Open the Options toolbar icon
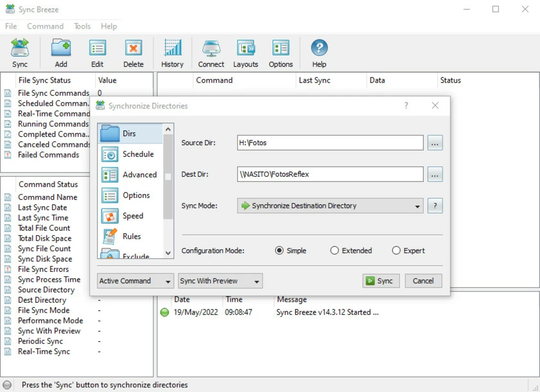The width and height of the screenshot is (540, 392). pos(281,48)
